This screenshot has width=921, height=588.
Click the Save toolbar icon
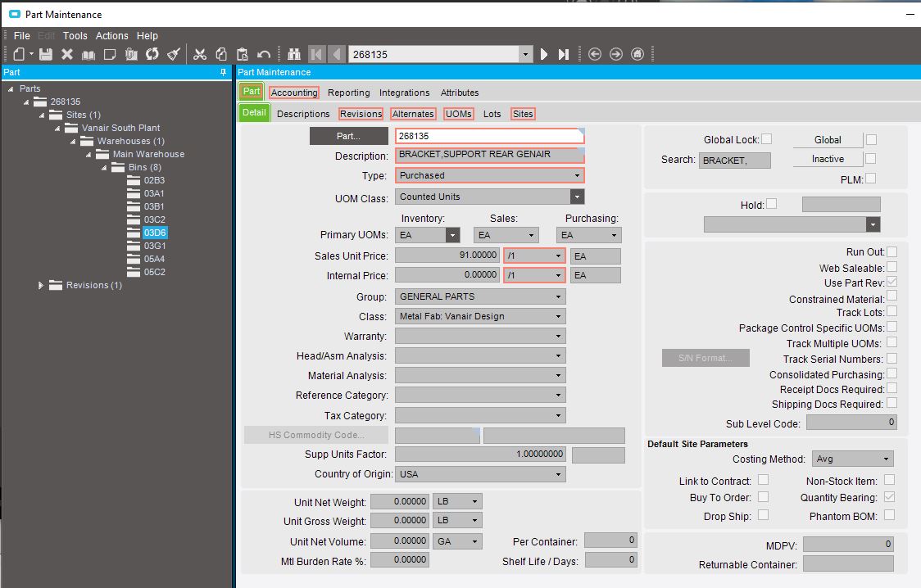46,54
